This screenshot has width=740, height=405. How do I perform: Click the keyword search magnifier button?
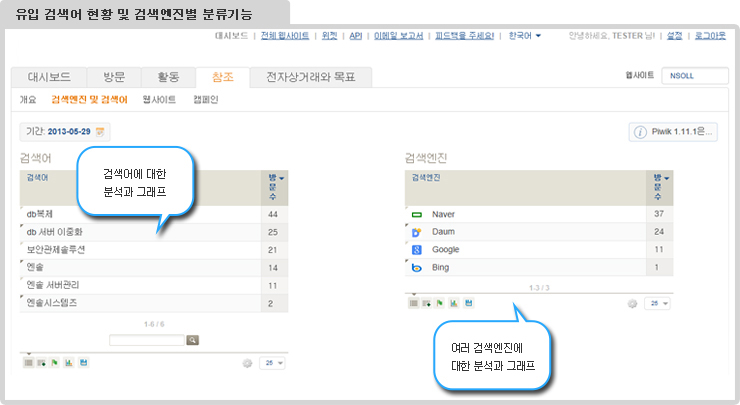(193, 340)
